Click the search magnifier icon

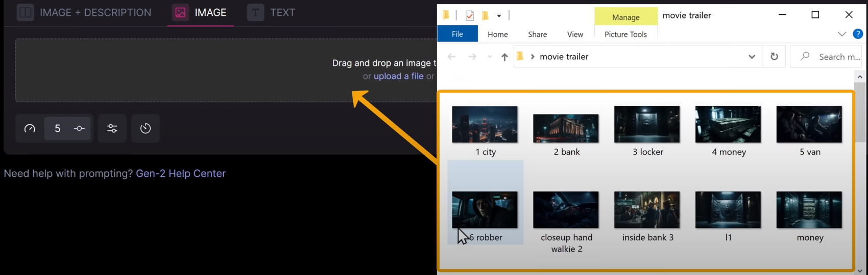point(805,57)
